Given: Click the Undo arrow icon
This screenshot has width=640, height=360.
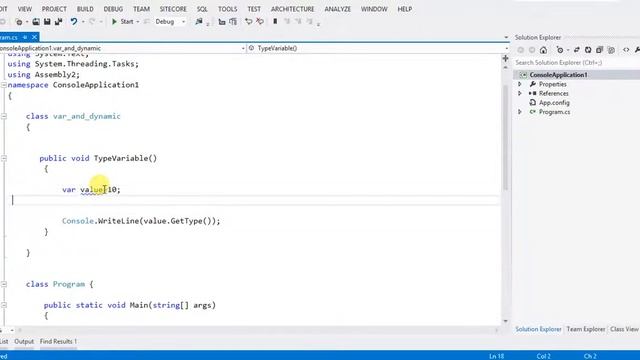Looking at the screenshot, I should point(73,22).
